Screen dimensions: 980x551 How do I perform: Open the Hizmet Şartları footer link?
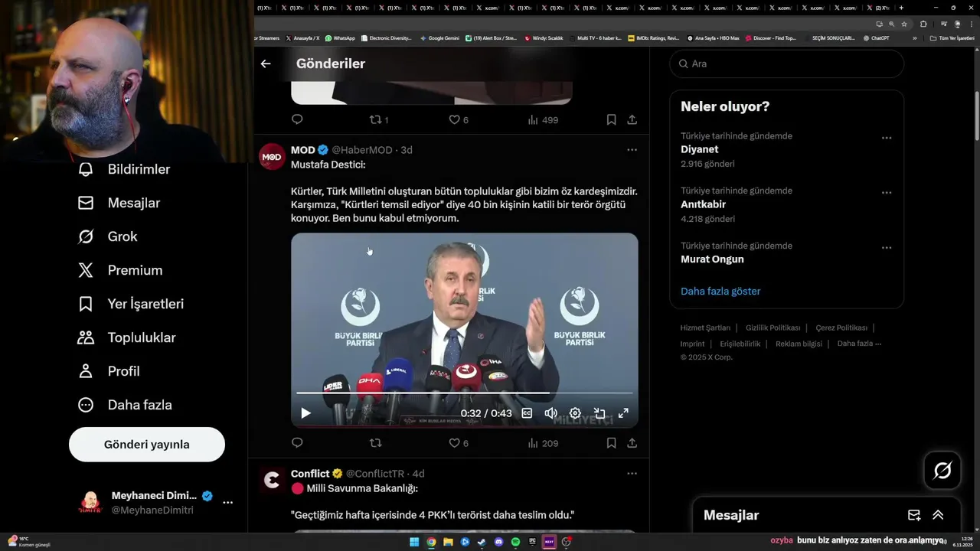(x=705, y=328)
